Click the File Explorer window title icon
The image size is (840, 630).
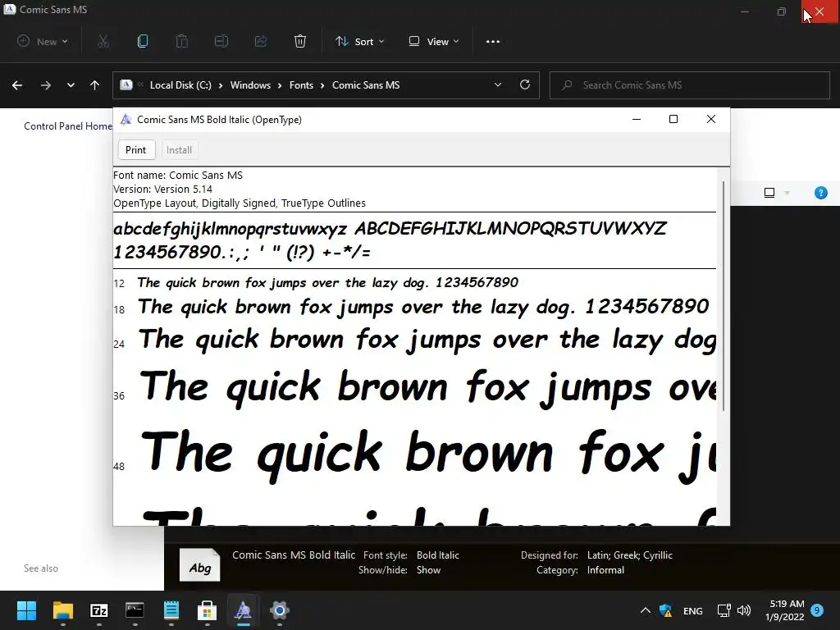[x=9, y=9]
